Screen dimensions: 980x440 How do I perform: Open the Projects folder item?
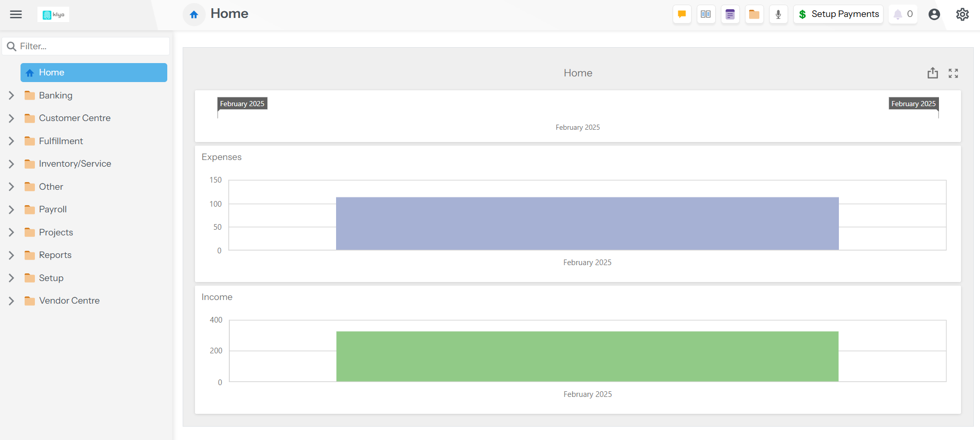(x=94, y=232)
